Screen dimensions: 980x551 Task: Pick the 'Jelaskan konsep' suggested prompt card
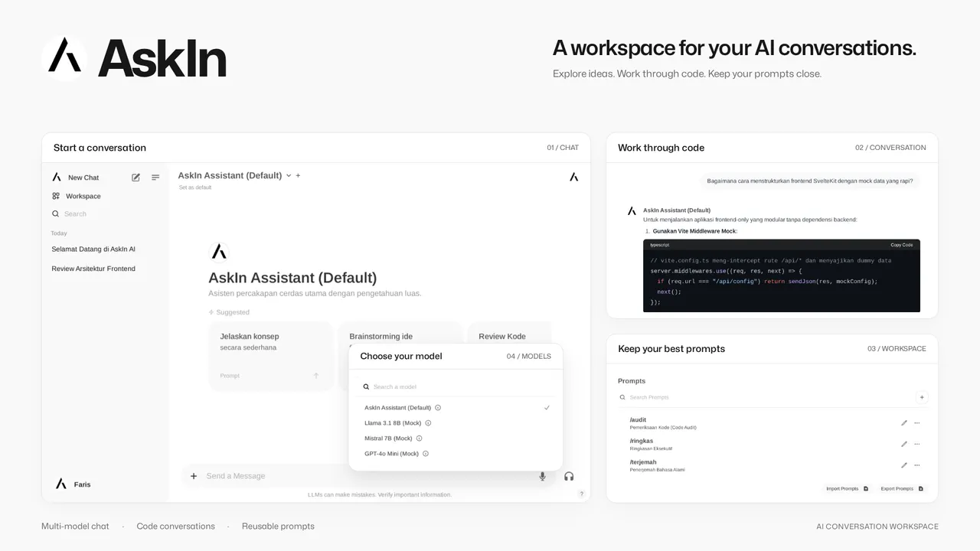(x=271, y=356)
